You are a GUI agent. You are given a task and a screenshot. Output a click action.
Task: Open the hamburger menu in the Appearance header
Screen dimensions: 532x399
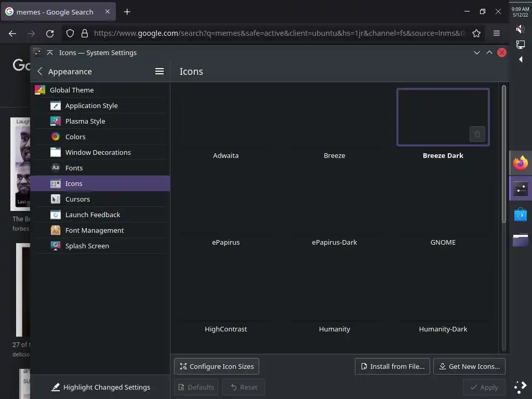[x=159, y=71]
